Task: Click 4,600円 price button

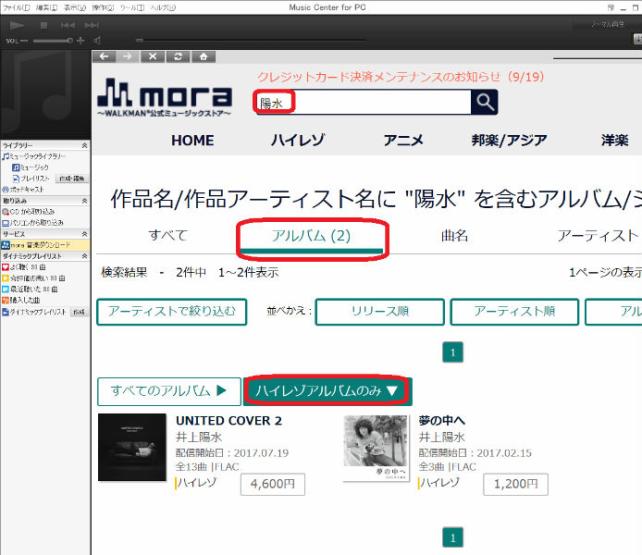Action: (273, 484)
